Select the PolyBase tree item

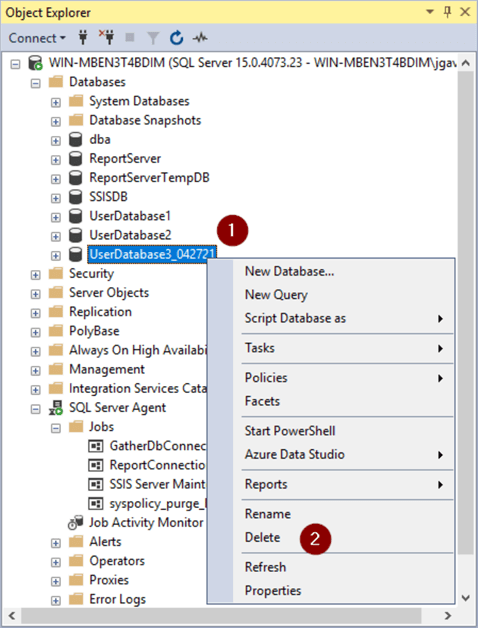coord(94,331)
